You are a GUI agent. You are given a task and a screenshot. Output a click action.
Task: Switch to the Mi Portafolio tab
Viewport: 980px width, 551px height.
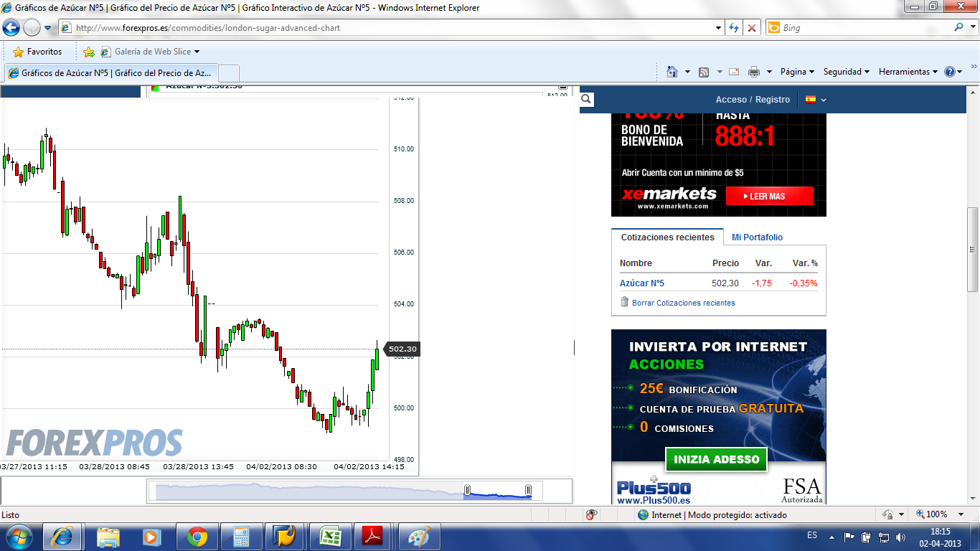tap(757, 237)
